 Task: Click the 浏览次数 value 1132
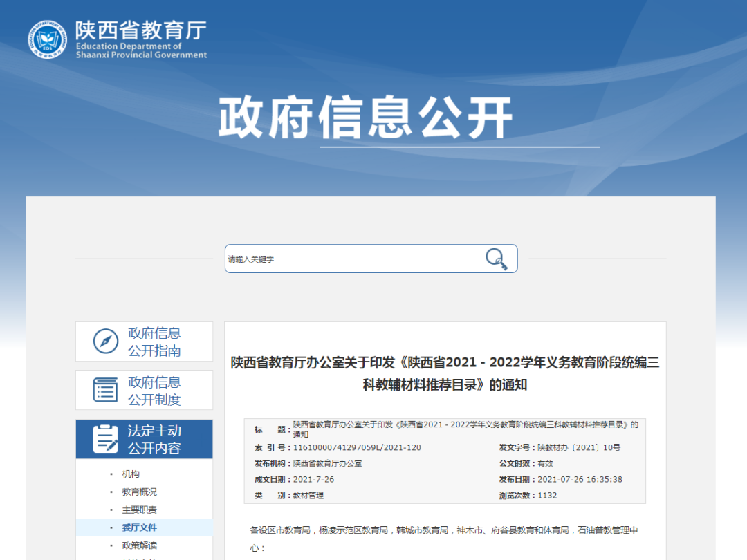pyautogui.click(x=547, y=495)
